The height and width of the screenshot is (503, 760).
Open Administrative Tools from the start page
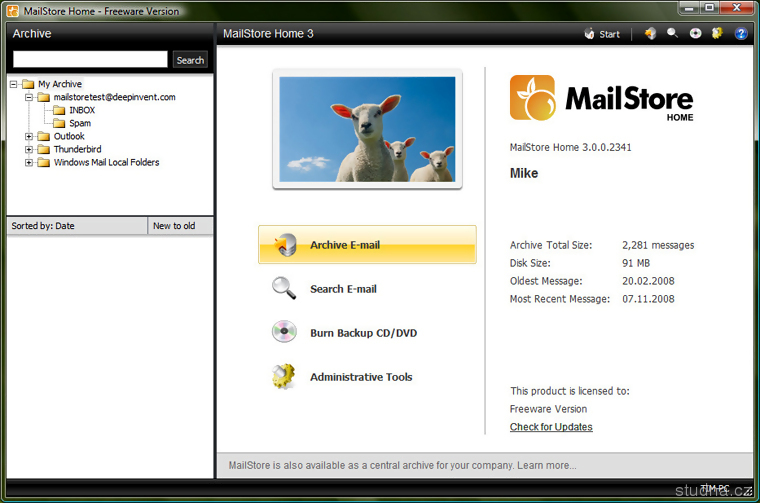pyautogui.click(x=361, y=377)
